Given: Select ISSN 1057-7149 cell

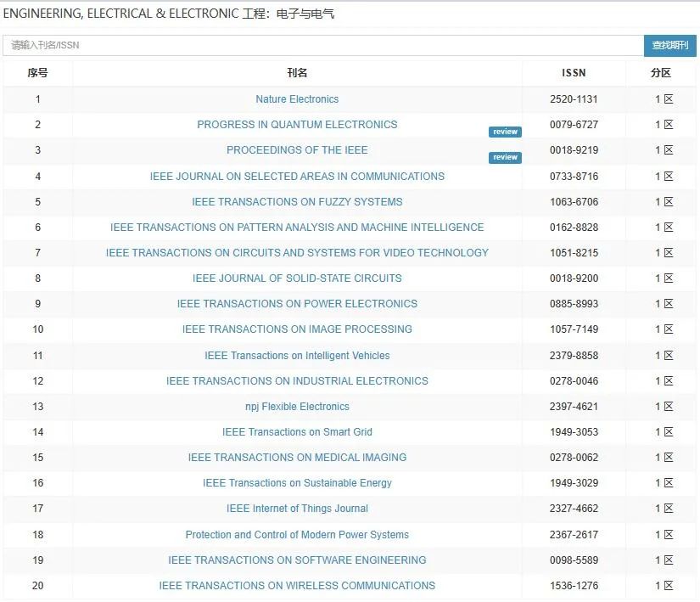Looking at the screenshot, I should [574, 329].
